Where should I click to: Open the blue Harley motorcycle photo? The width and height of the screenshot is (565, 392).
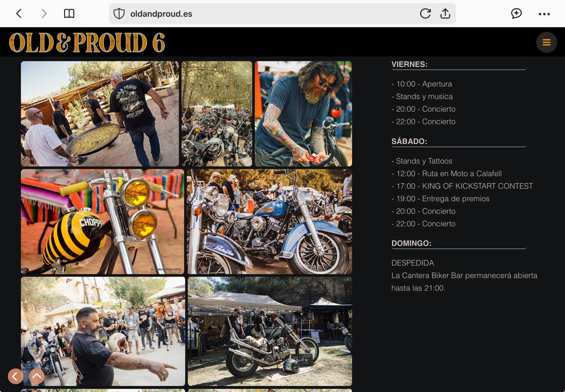[x=269, y=221]
